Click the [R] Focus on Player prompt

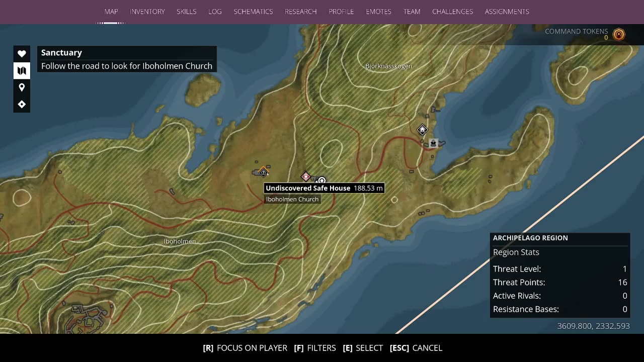(x=245, y=348)
